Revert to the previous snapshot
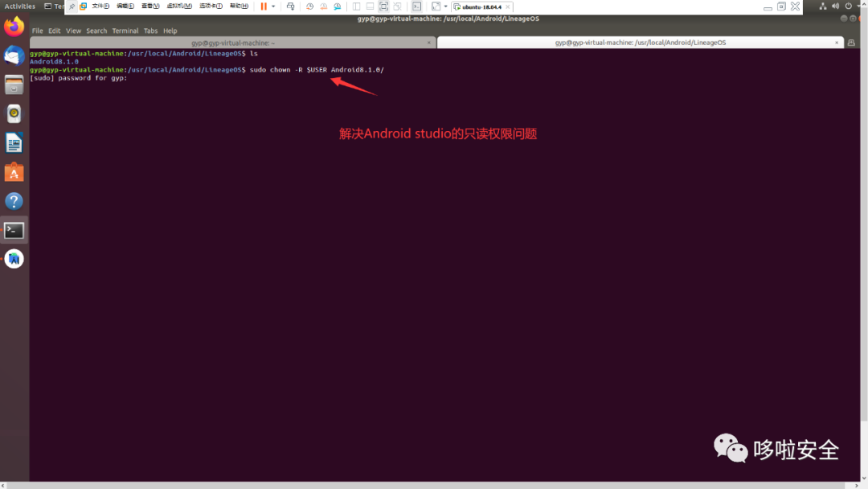 (x=324, y=6)
